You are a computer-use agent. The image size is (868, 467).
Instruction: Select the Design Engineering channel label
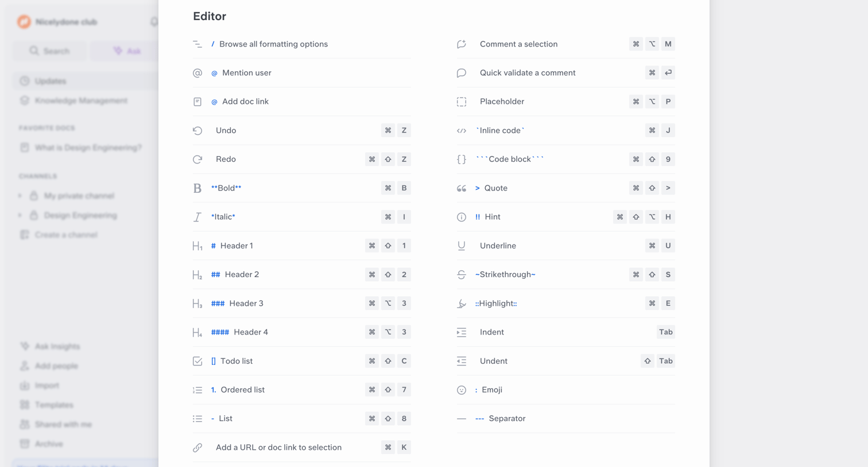click(80, 216)
